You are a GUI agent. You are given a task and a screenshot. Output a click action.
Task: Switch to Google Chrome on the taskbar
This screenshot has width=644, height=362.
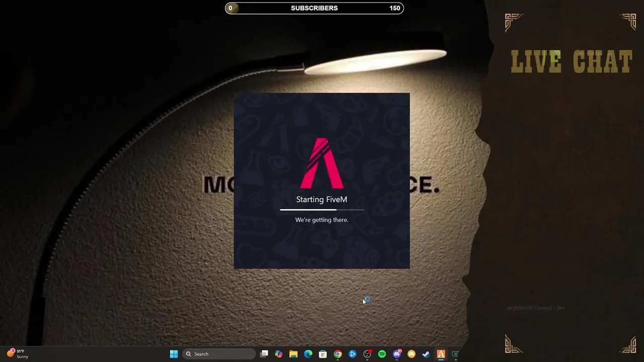click(x=338, y=354)
